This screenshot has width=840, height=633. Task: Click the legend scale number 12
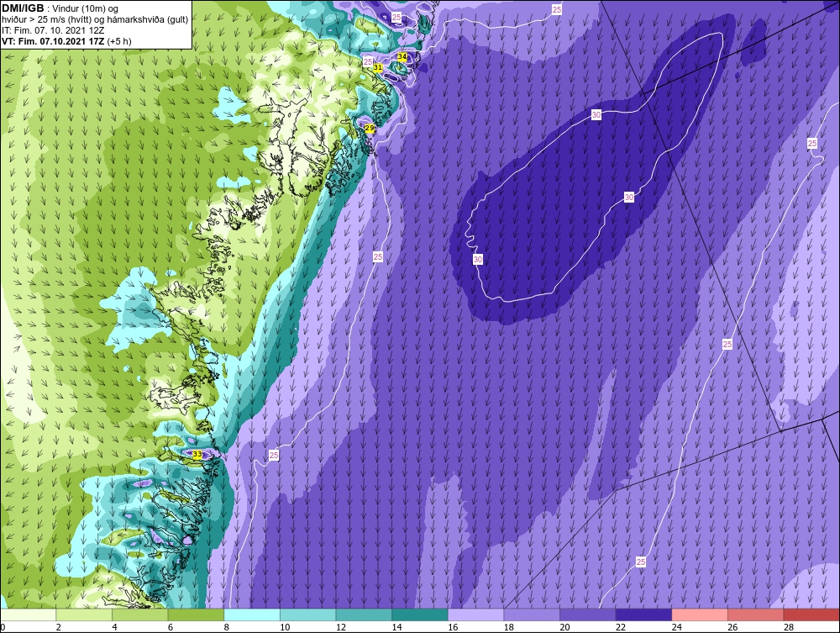coord(341,627)
